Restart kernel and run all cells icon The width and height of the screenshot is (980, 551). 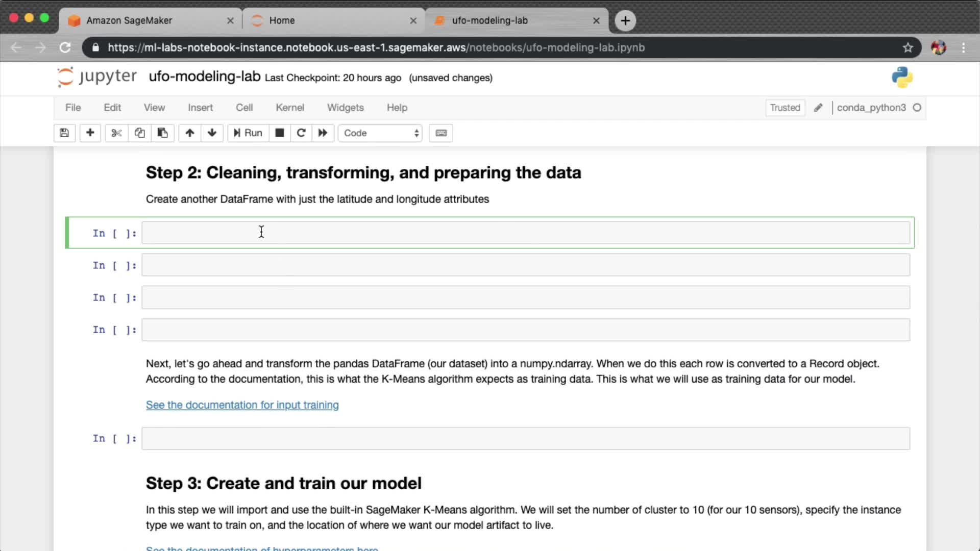point(323,133)
